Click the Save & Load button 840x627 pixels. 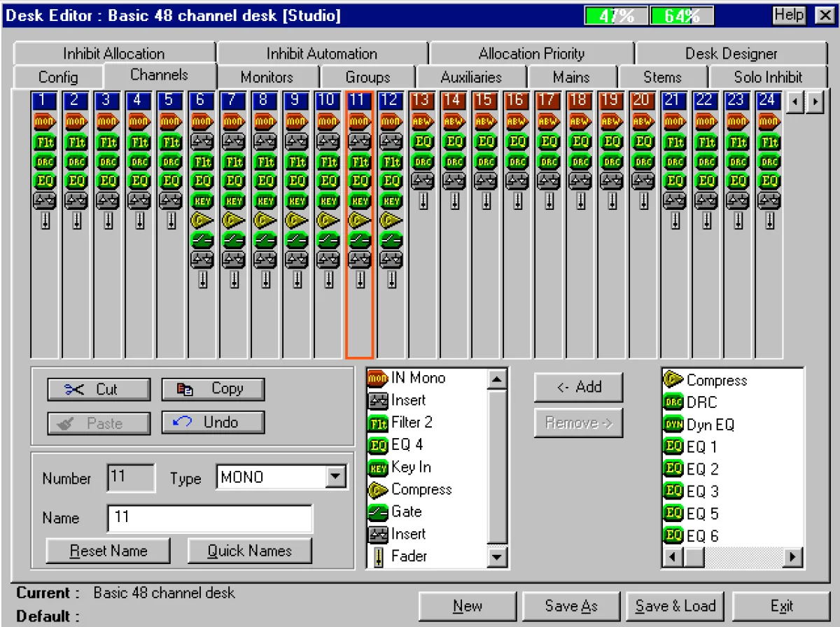point(675,606)
